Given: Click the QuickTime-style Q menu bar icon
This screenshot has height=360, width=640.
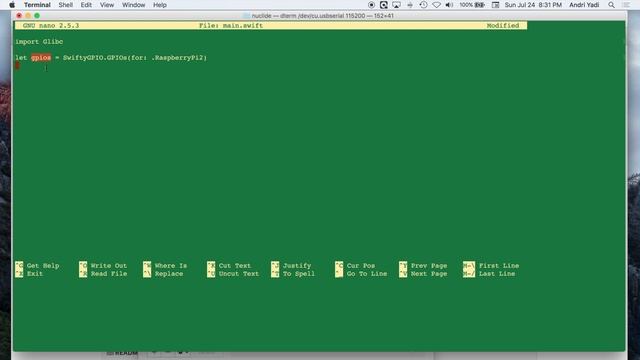Looking at the screenshot, I should click(384, 5).
